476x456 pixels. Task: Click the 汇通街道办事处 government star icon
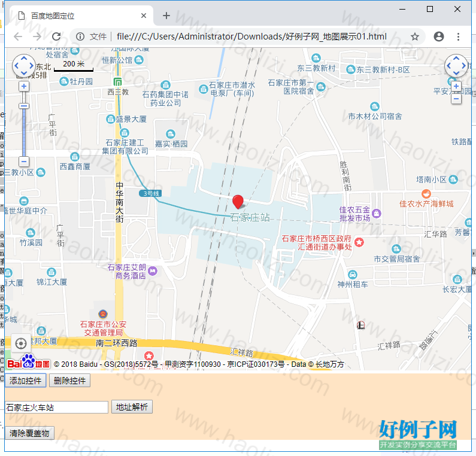[x=359, y=242]
